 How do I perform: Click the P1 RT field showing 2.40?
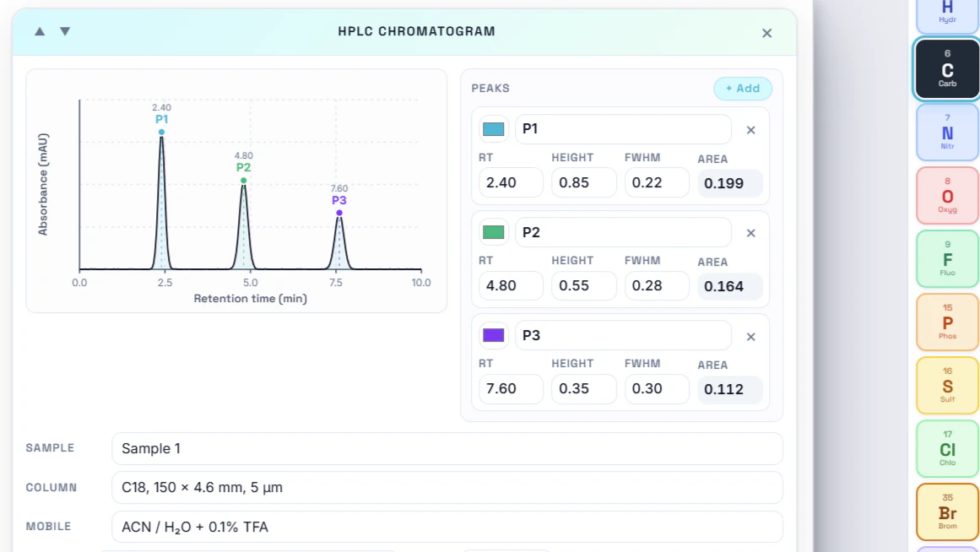tap(511, 182)
